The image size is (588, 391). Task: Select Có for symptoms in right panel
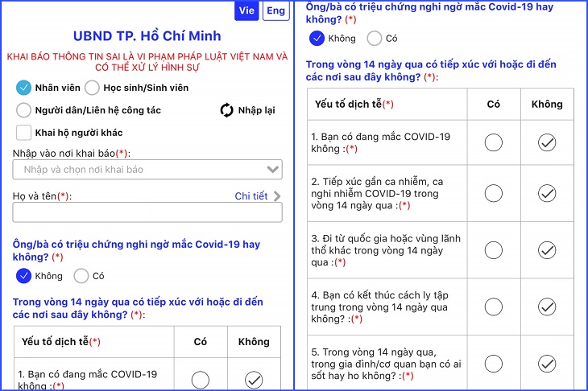tap(375, 38)
